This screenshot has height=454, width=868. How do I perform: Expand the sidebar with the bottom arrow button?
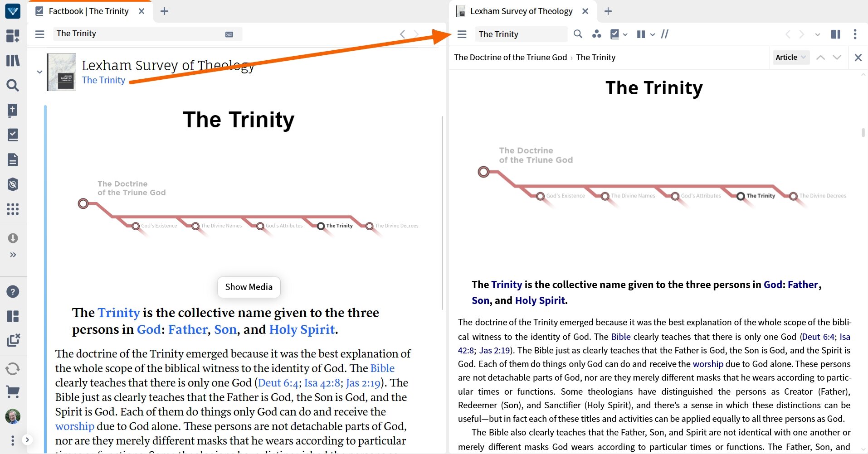pos(27,440)
